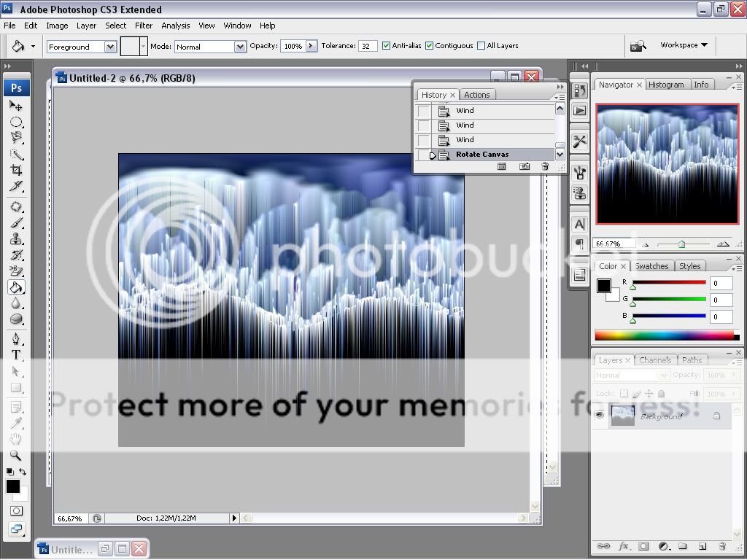The image size is (747, 560).
Task: Add a layer style with fx button
Action: (x=623, y=546)
